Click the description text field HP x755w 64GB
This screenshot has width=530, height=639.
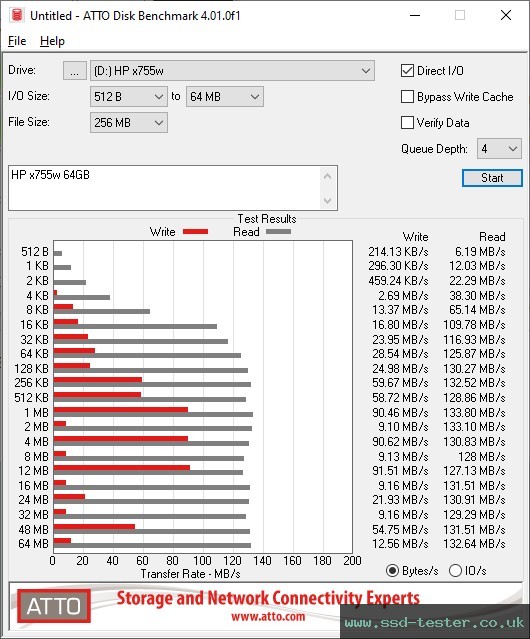164,188
